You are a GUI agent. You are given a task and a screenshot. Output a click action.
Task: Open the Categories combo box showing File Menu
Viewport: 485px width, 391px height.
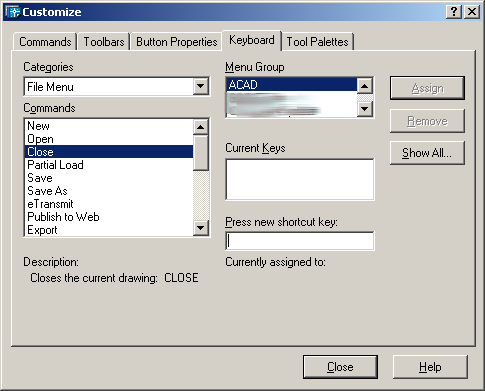tap(117, 87)
